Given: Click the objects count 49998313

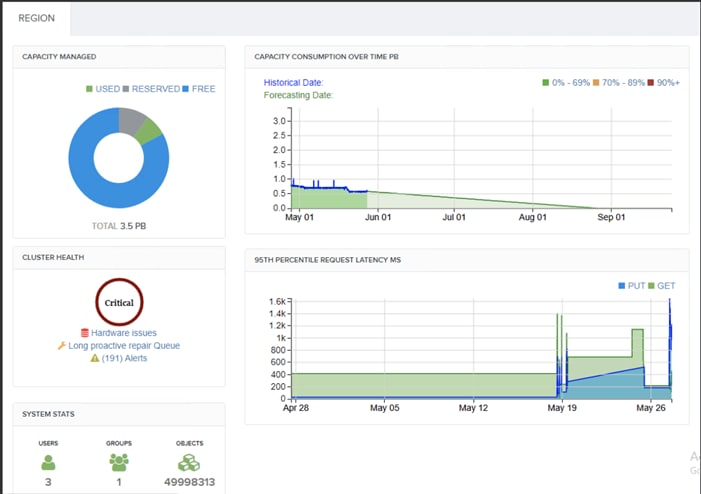Looking at the screenshot, I should 190,482.
